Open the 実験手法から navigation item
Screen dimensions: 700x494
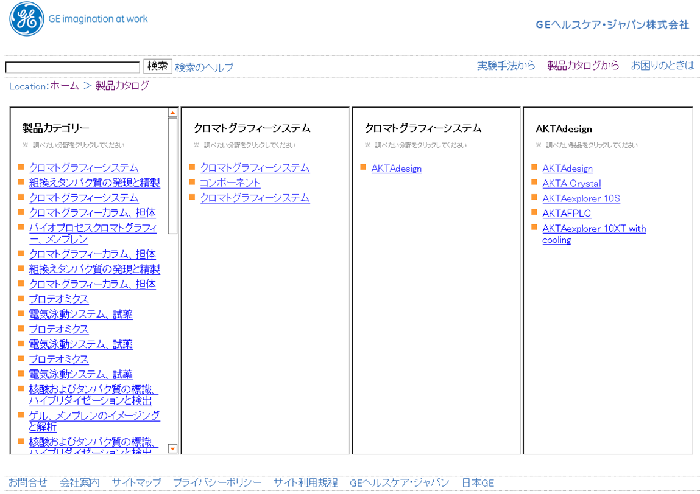click(x=506, y=66)
